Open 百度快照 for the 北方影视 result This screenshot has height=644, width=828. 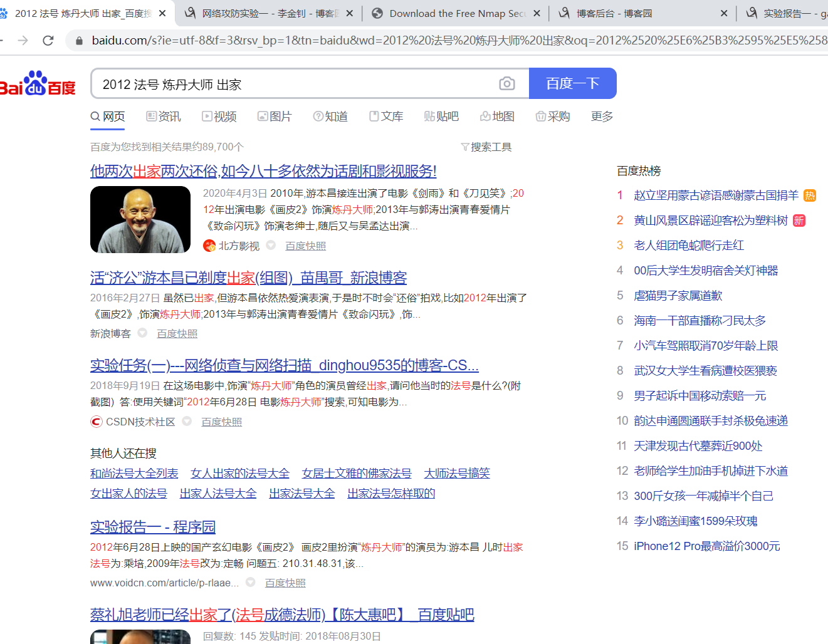tap(306, 246)
